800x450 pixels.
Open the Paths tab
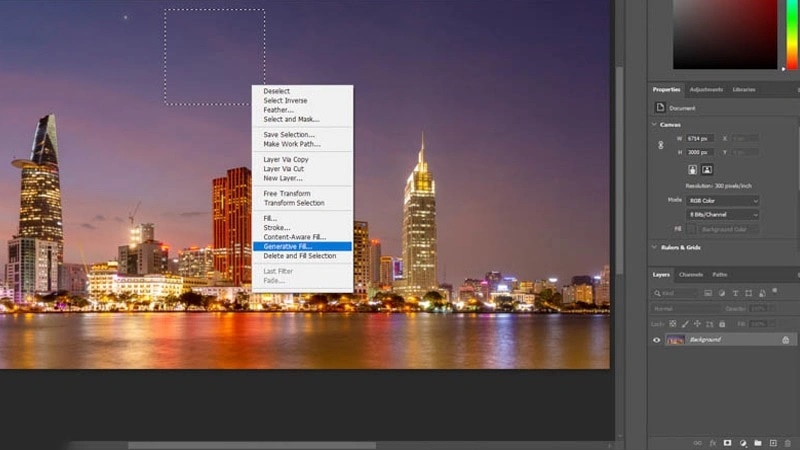click(719, 274)
